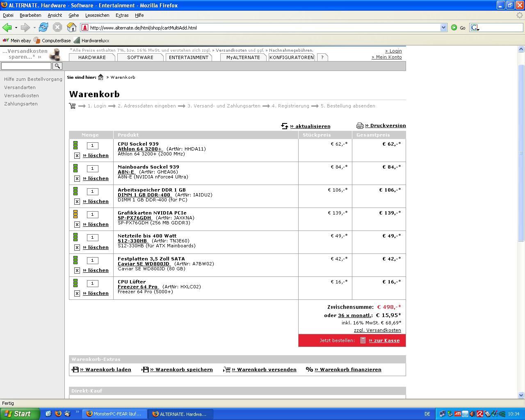Click the green availability indicator for Athlon 64 3200+

(x=75, y=145)
